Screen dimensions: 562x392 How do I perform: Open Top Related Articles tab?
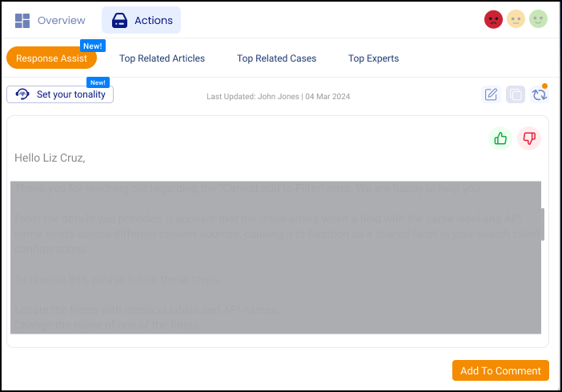coord(162,58)
